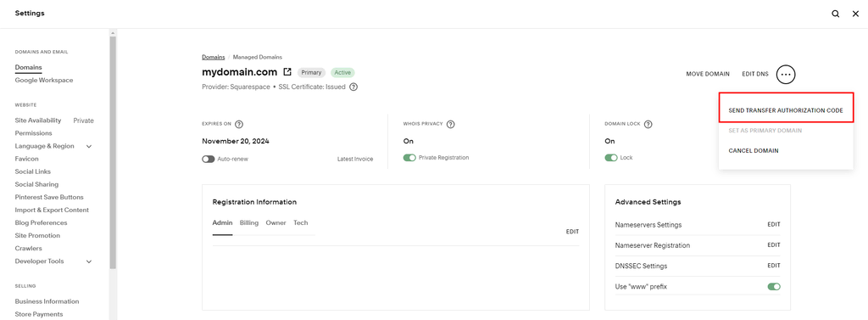
Task: Close the Settings panel with X
Action: [855, 14]
